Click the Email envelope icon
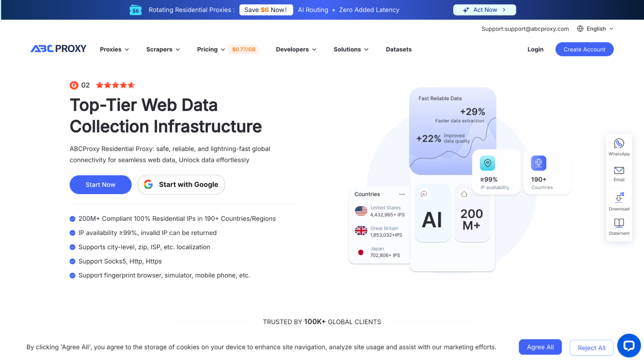Screen dimensions: 644x364 (x=619, y=170)
